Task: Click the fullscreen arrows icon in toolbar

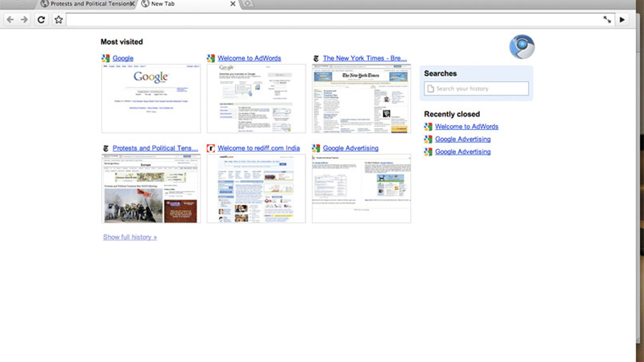Action: 607,20
